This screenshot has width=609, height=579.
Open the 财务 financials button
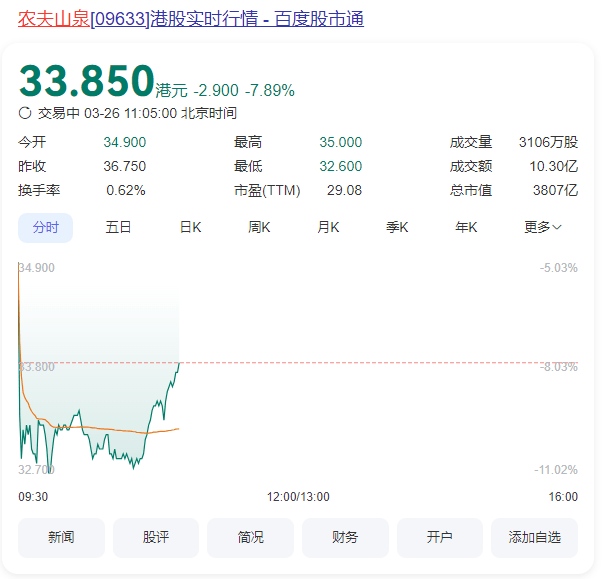[x=345, y=537]
